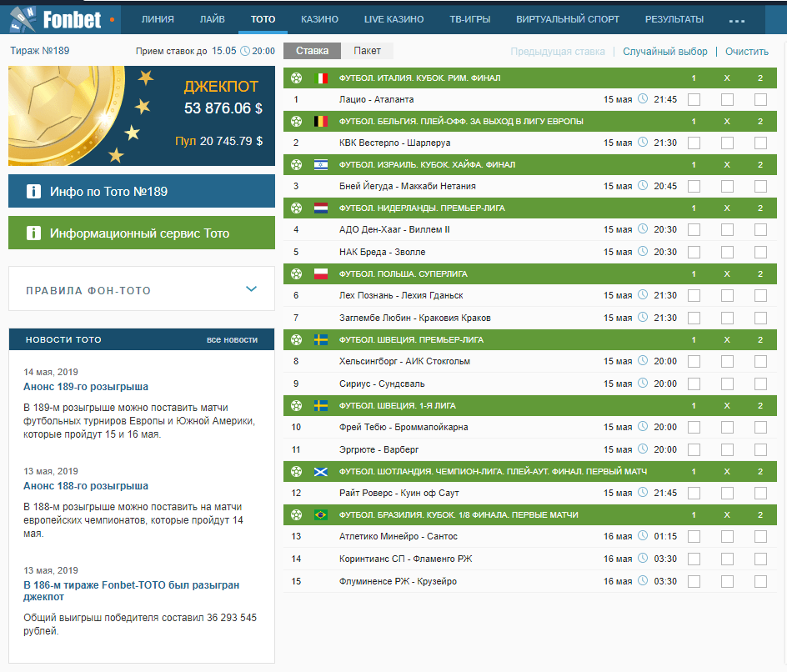Switch to the Пакет tab
Viewport: 787px width, 672px height.
[x=367, y=51]
